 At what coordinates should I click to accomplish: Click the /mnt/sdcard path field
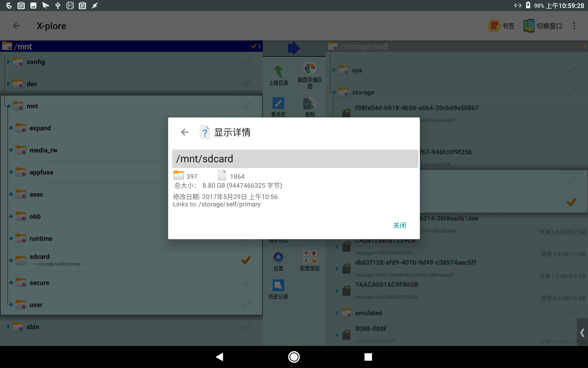pyautogui.click(x=295, y=159)
